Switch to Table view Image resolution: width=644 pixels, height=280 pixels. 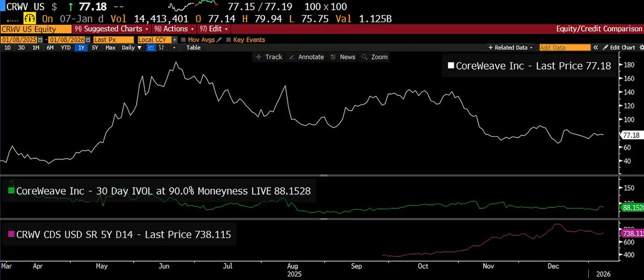[193, 48]
